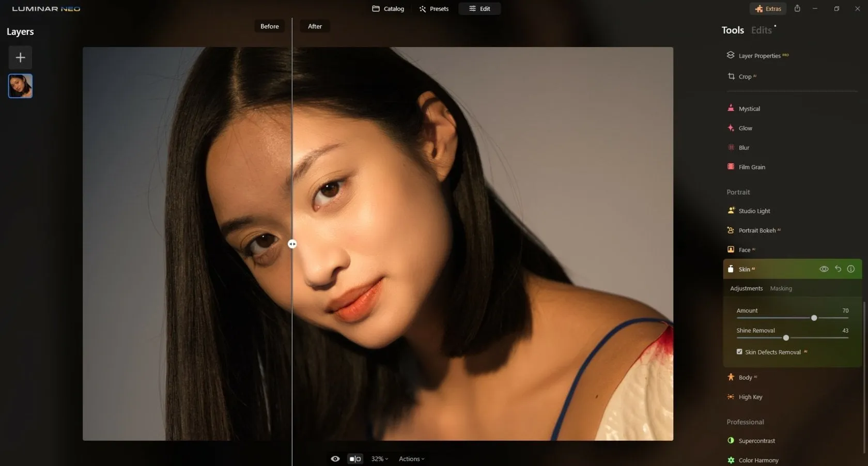868x466 pixels.
Task: Toggle the before/after comparison view
Action: (x=355, y=458)
